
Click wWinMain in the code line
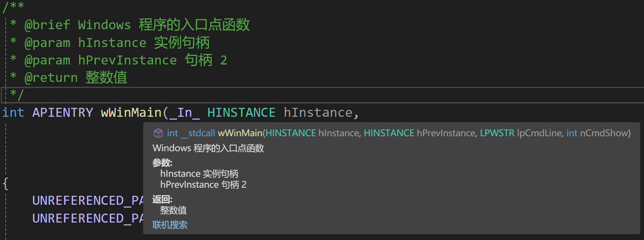coord(131,112)
